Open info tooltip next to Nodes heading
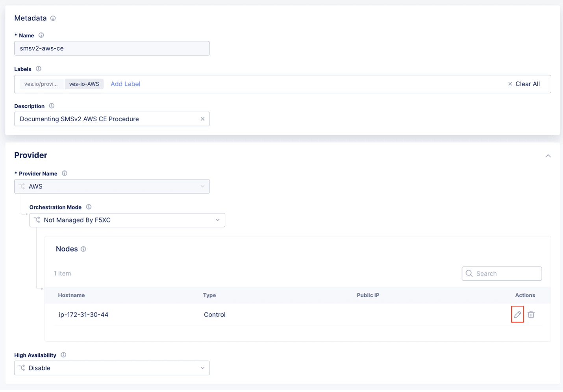Viewport: 563px width, 392px height. (83, 249)
